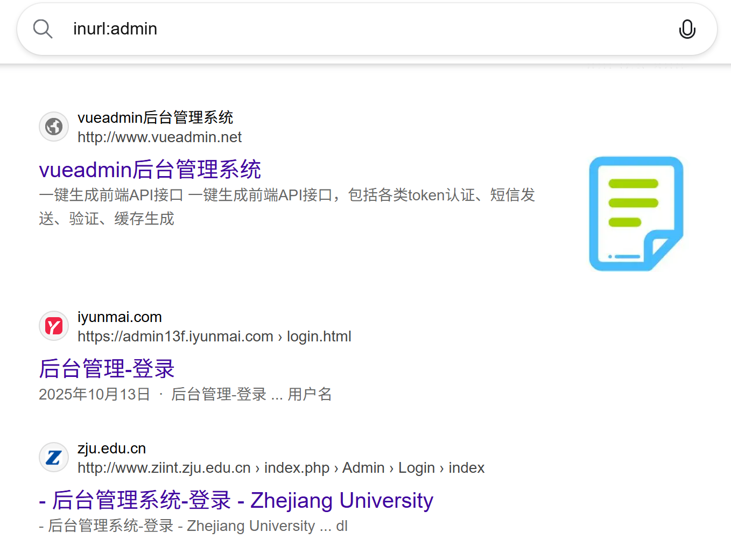
Task: Click the globe favicon for vueadmin result
Action: coord(54,127)
